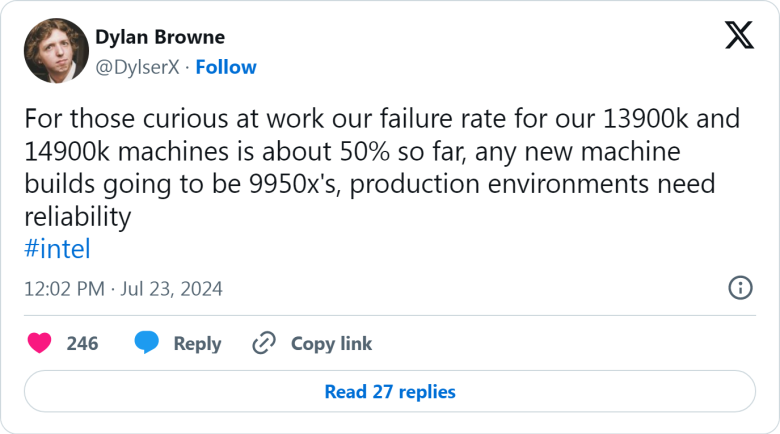The image size is (780, 434).
Task: Click the chain link icon
Action: [264, 343]
